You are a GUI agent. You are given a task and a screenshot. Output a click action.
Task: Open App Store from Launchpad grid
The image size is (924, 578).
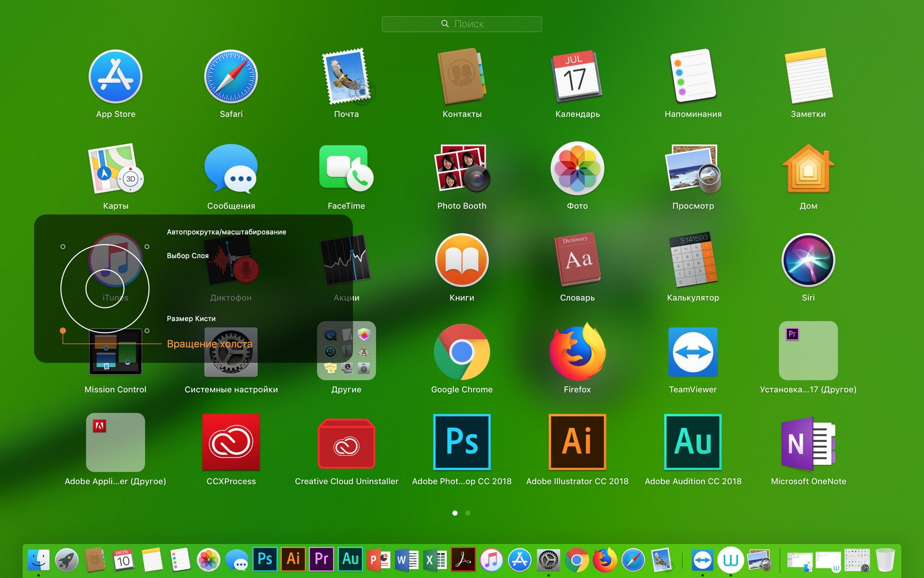115,77
